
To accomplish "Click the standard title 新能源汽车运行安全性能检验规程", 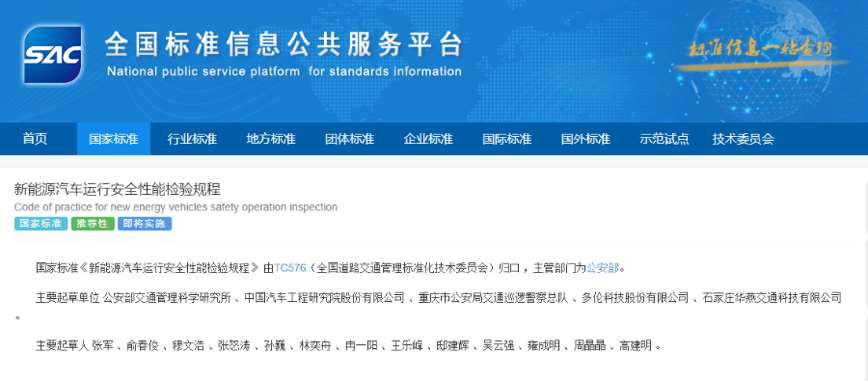I will coord(118,189).
